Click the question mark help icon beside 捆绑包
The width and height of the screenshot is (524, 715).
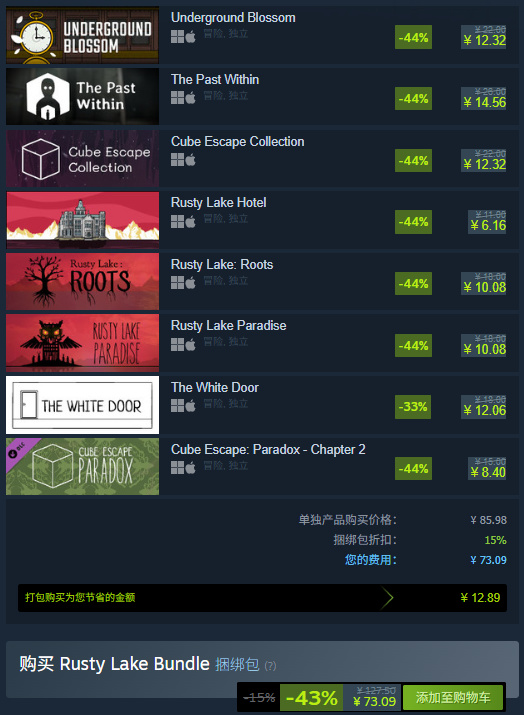point(270,666)
